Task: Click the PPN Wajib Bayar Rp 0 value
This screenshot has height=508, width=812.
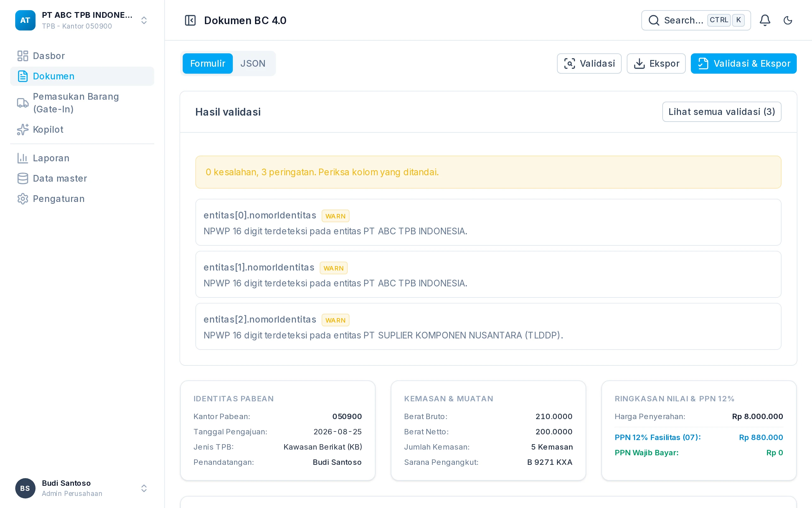Action: [x=775, y=453]
